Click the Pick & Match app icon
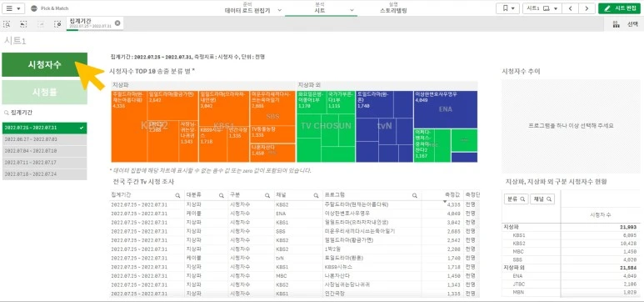Screen dimensions: 644x302 click(34, 8)
